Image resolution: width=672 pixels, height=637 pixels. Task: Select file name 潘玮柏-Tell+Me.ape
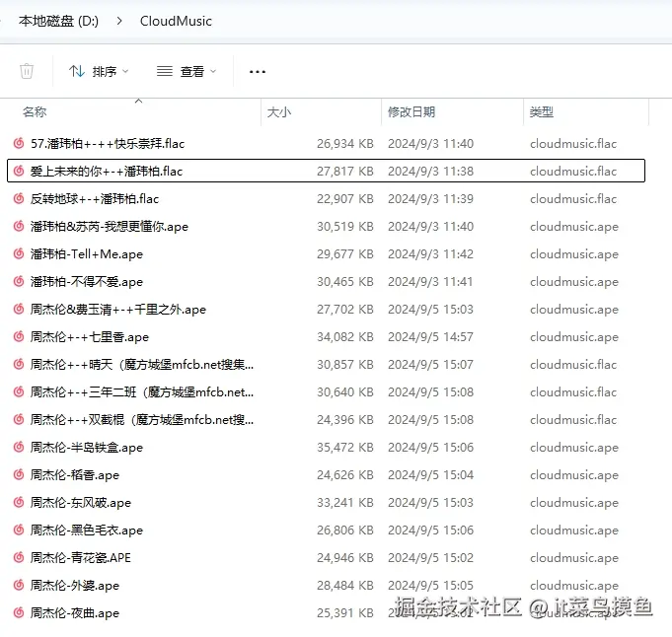point(87,254)
